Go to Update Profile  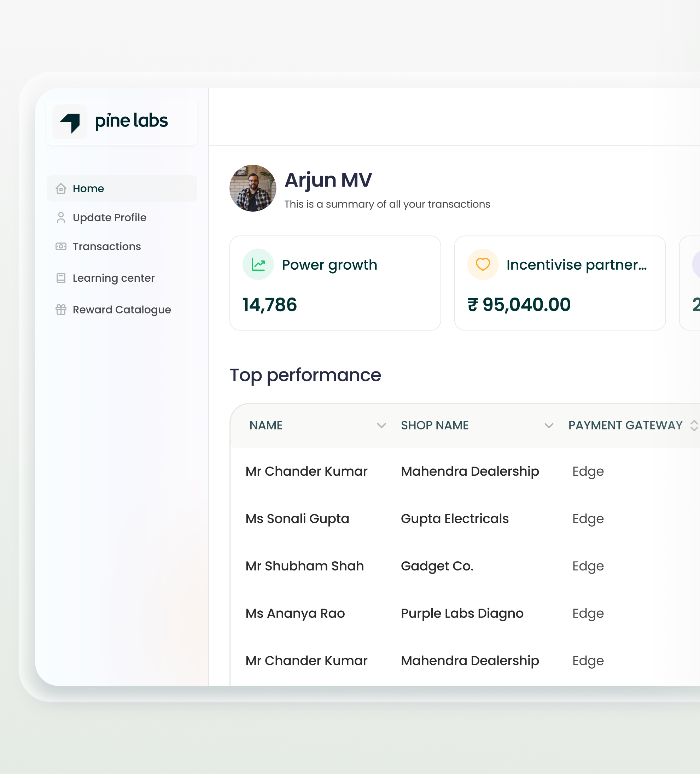point(110,217)
